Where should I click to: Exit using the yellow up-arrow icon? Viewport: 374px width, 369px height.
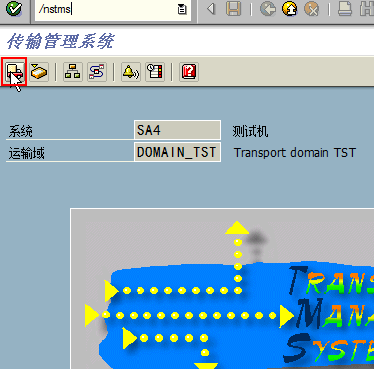[290, 9]
